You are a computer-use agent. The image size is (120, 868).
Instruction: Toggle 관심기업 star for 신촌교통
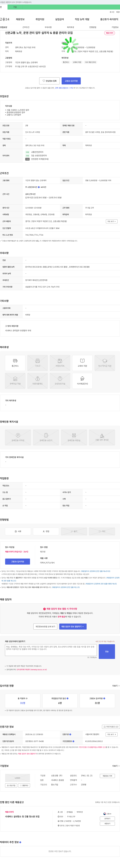click(x=11, y=785)
